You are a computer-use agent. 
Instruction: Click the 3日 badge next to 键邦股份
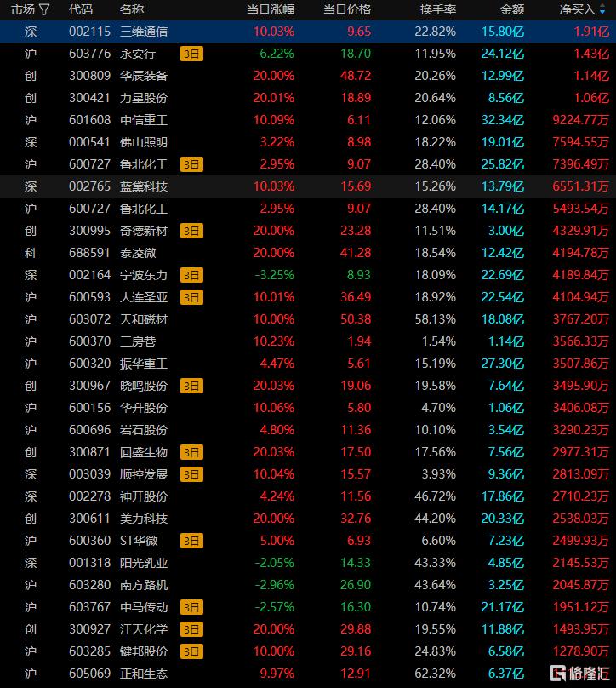pos(191,651)
